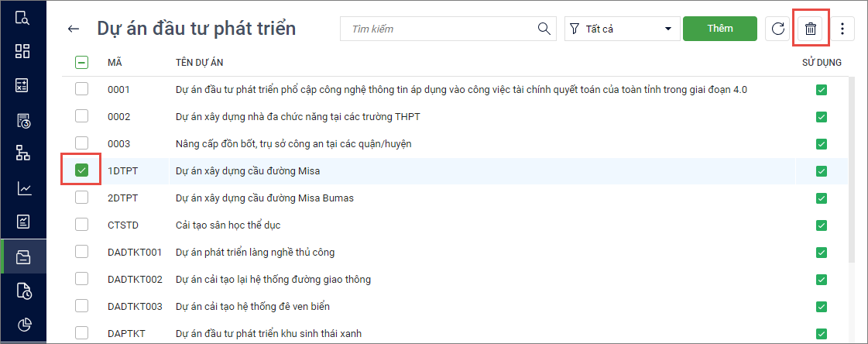The height and width of the screenshot is (344, 868).
Task: Open the dashboard grid icon in sidebar
Action: [22, 51]
